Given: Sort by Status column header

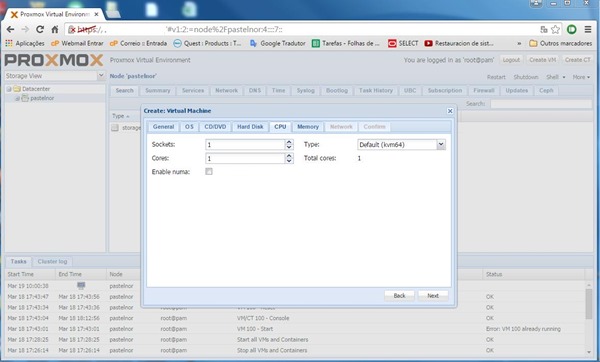Looking at the screenshot, I should pyautogui.click(x=533, y=274).
